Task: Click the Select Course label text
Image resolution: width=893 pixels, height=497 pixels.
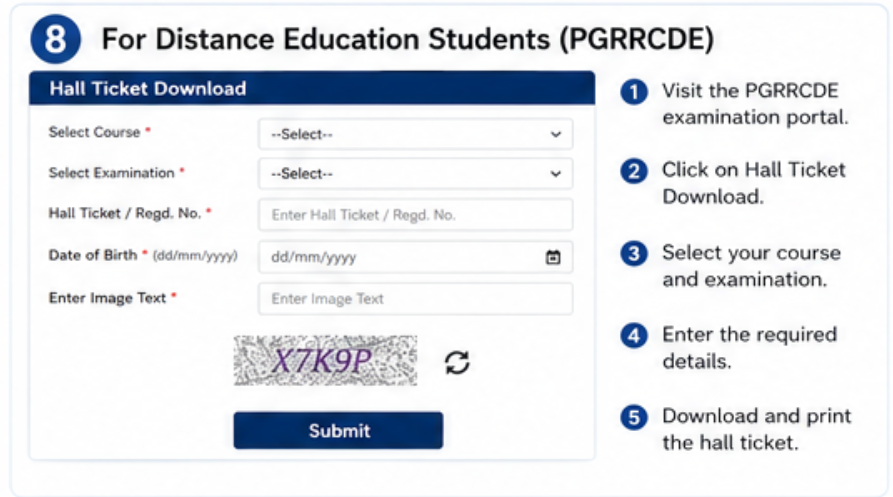Action: point(95,132)
